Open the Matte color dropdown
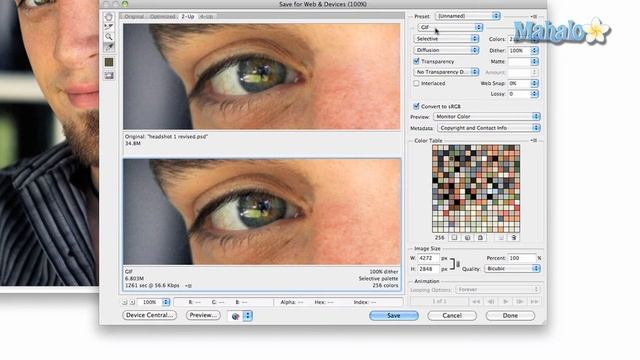Image resolution: width=640 pixels, height=360 pixels. [x=534, y=61]
